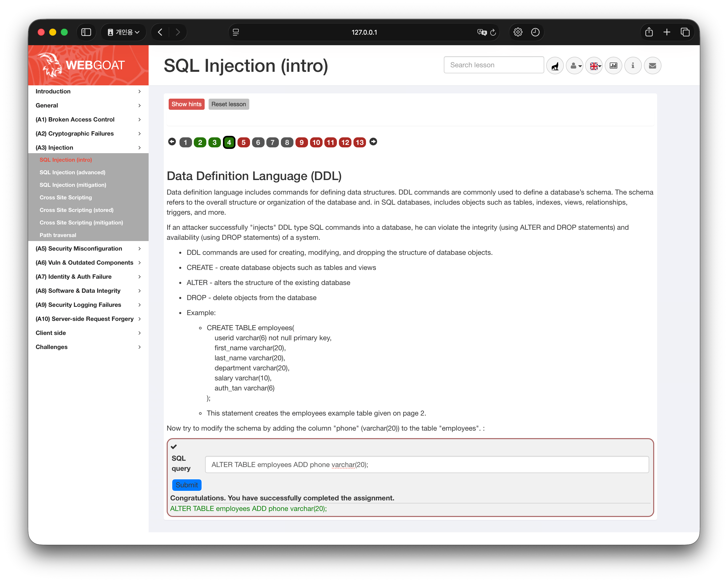Open Cross Site Scripting lesson
728x582 pixels.
[x=66, y=197]
